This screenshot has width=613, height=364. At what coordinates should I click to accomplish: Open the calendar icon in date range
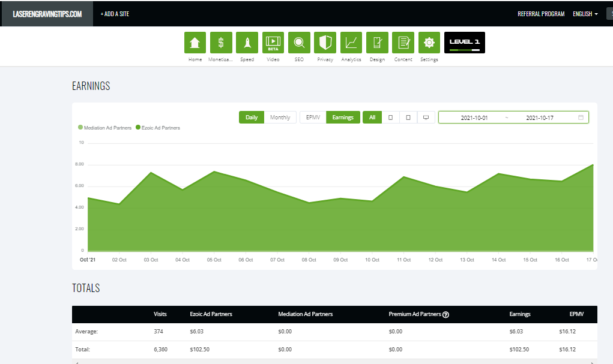coord(581,117)
